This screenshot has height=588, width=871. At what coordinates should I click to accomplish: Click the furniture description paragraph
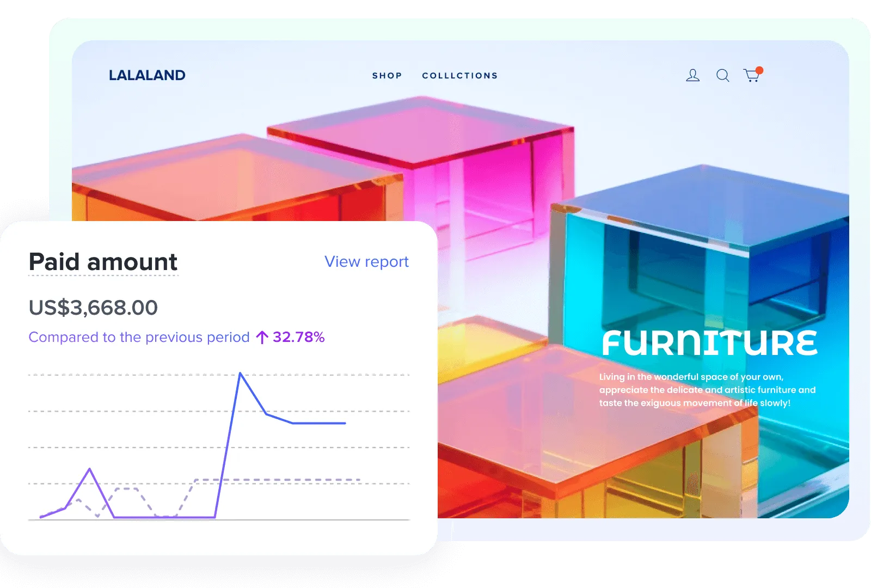point(707,390)
